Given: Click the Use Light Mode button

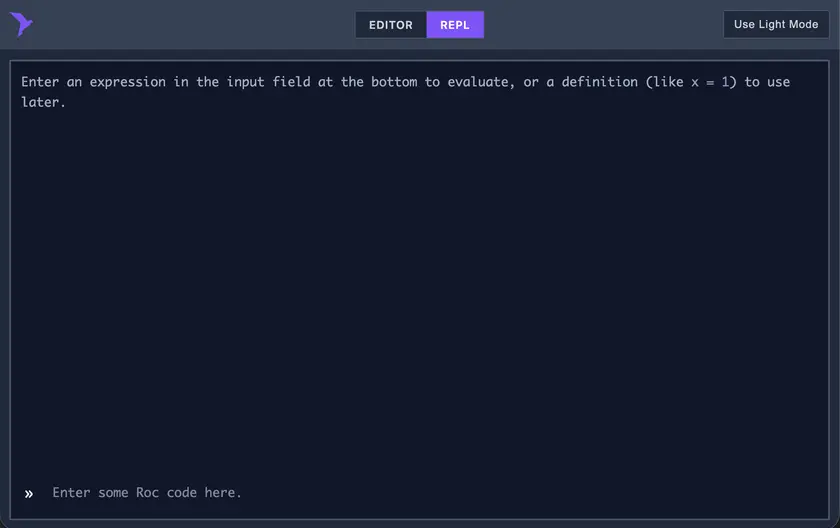Looking at the screenshot, I should (x=776, y=24).
